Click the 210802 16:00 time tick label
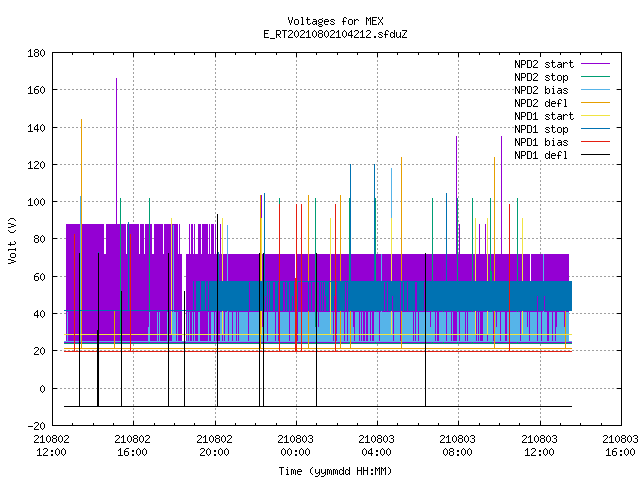 point(133,446)
